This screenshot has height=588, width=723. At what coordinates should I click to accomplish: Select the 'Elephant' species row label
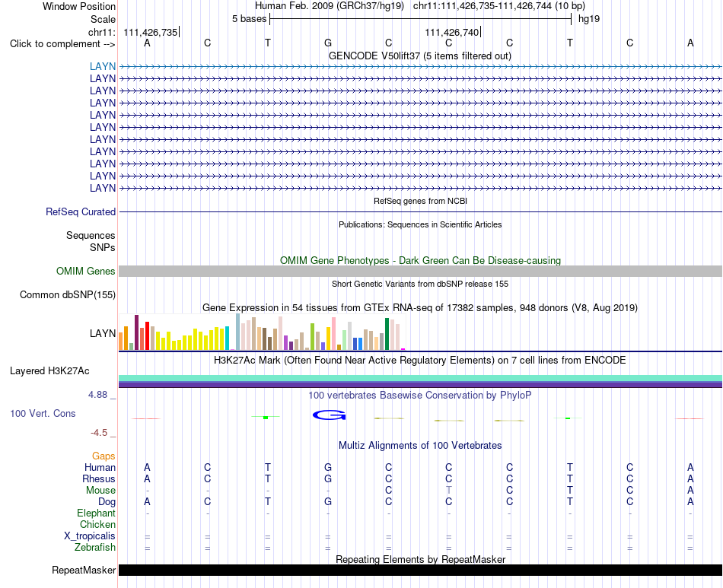point(96,513)
